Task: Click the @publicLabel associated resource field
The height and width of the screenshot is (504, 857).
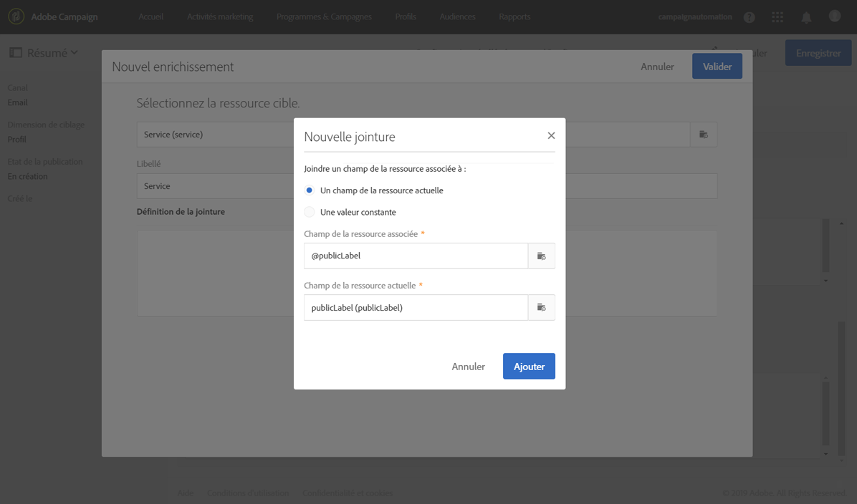Action: click(416, 256)
